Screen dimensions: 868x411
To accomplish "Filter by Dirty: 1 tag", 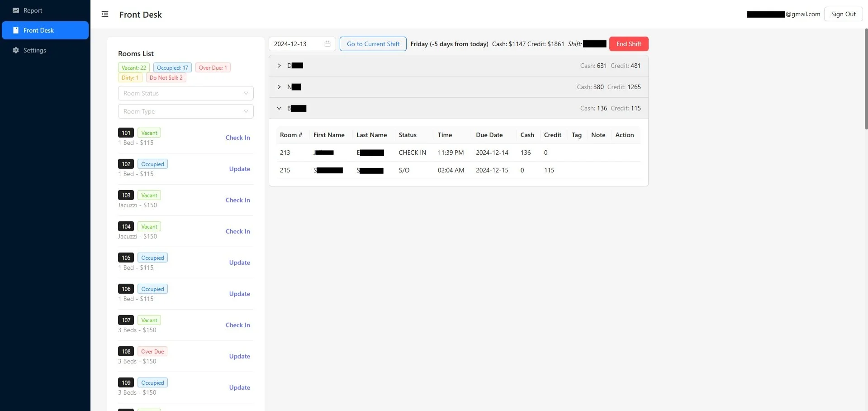I will coord(130,77).
